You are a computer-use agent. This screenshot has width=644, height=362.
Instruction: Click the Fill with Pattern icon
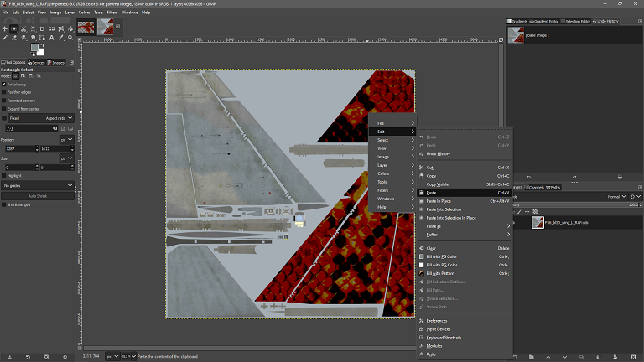click(x=421, y=273)
